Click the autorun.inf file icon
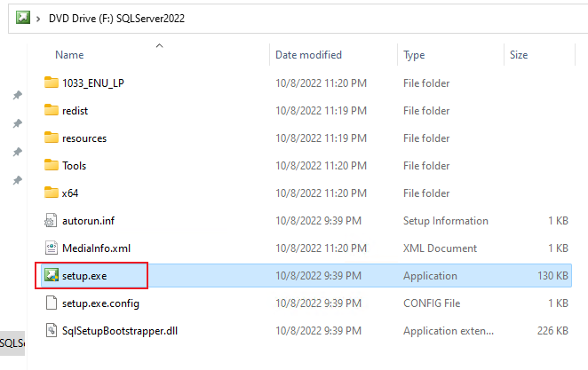Viewport: 588px width, 370px height. [51, 220]
